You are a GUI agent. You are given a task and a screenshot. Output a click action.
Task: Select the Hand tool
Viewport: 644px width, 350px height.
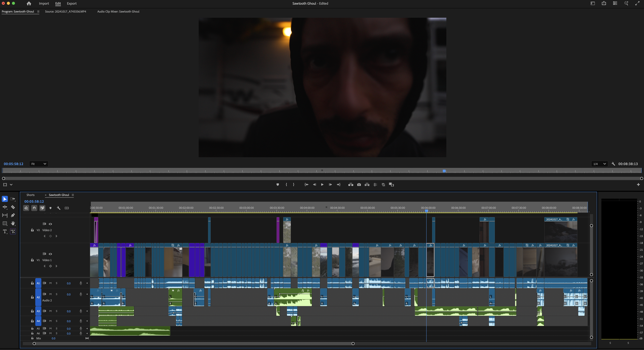click(x=13, y=223)
